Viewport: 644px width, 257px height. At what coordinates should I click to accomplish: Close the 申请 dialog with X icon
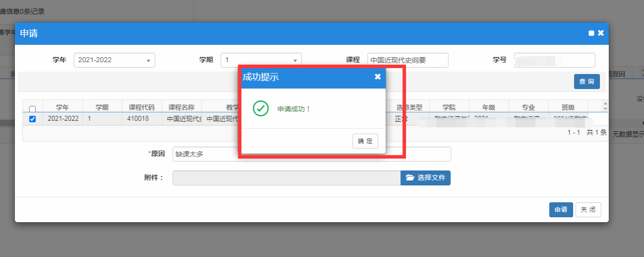601,33
